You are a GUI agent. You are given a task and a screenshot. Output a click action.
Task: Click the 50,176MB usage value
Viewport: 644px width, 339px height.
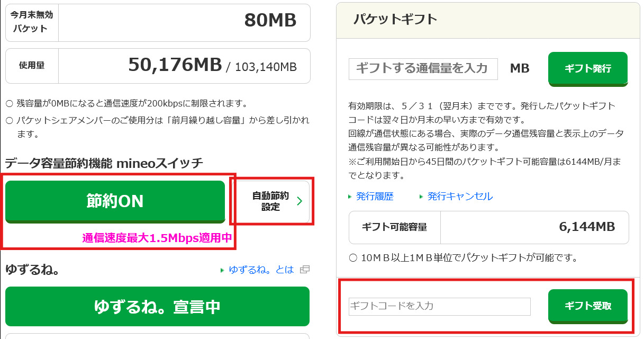pos(175,65)
